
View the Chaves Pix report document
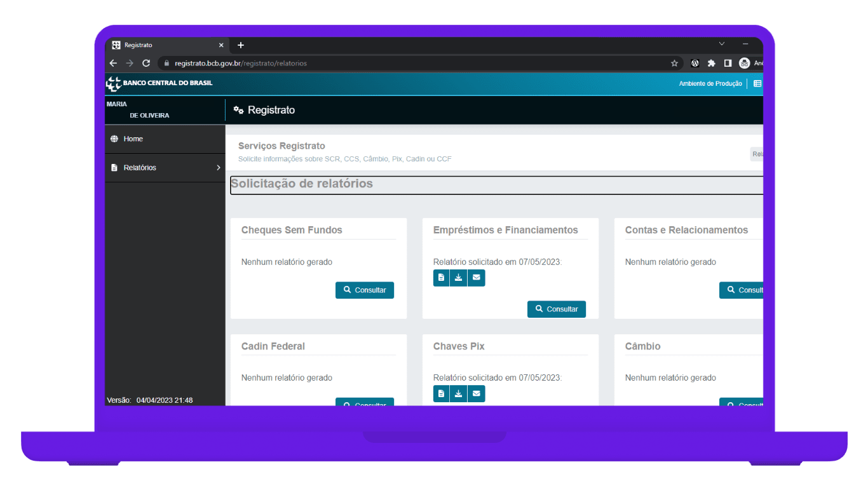pos(441,394)
